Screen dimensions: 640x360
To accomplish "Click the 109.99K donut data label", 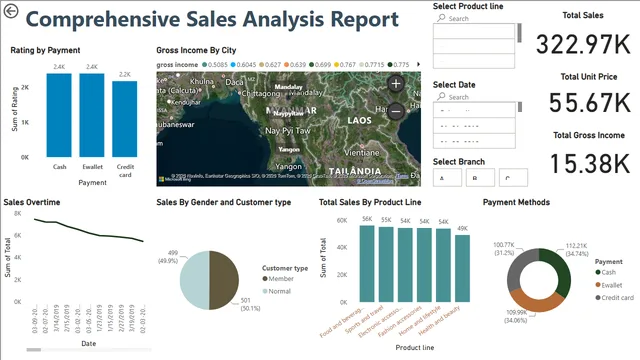I will [x=516, y=316].
